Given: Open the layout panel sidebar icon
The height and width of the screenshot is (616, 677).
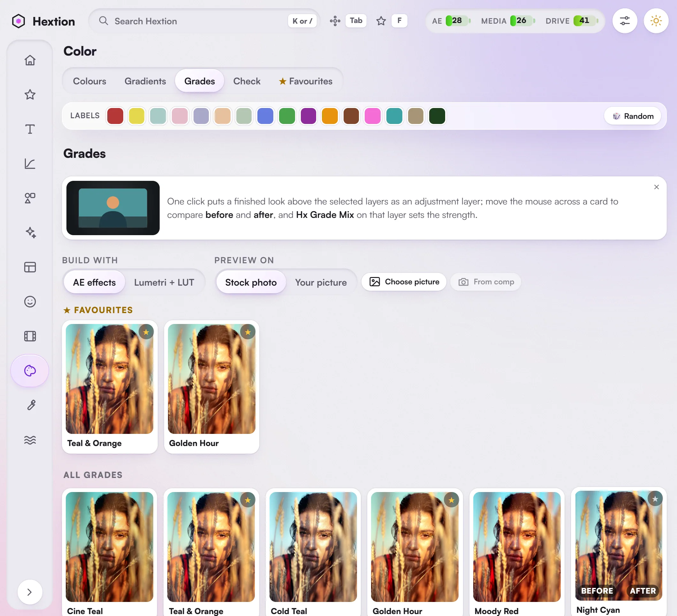Looking at the screenshot, I should click(x=30, y=267).
